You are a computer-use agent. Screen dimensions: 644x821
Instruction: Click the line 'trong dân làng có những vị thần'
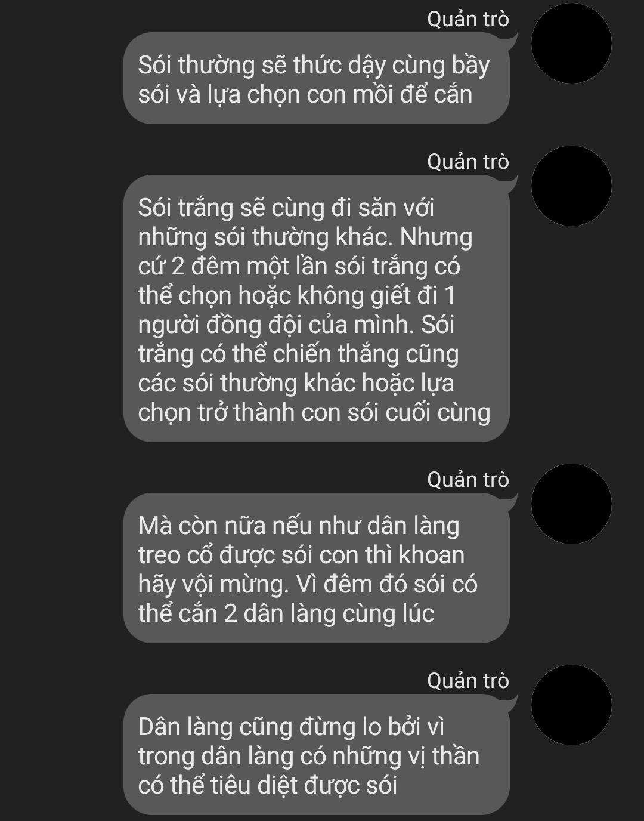tap(309, 756)
